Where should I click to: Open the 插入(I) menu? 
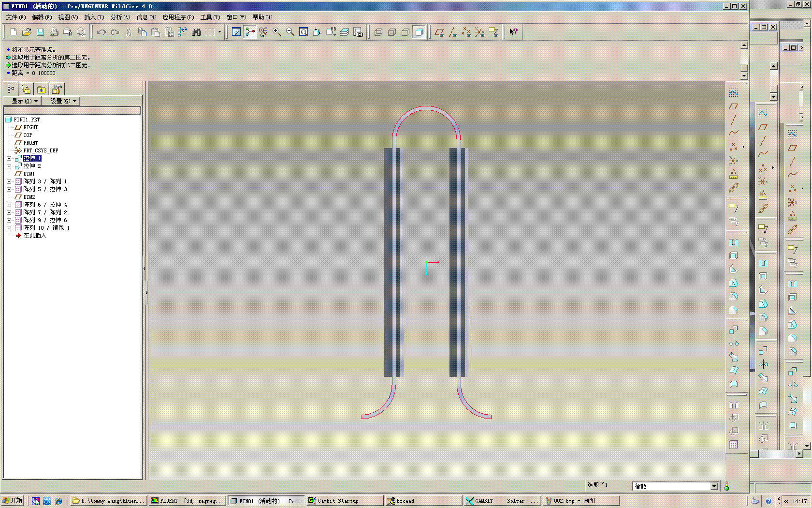[x=94, y=17]
